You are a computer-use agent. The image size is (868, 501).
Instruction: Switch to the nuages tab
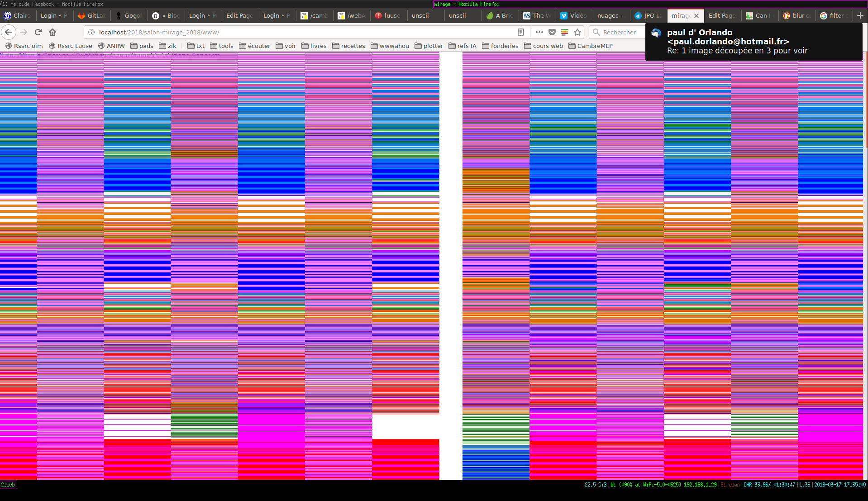point(609,15)
